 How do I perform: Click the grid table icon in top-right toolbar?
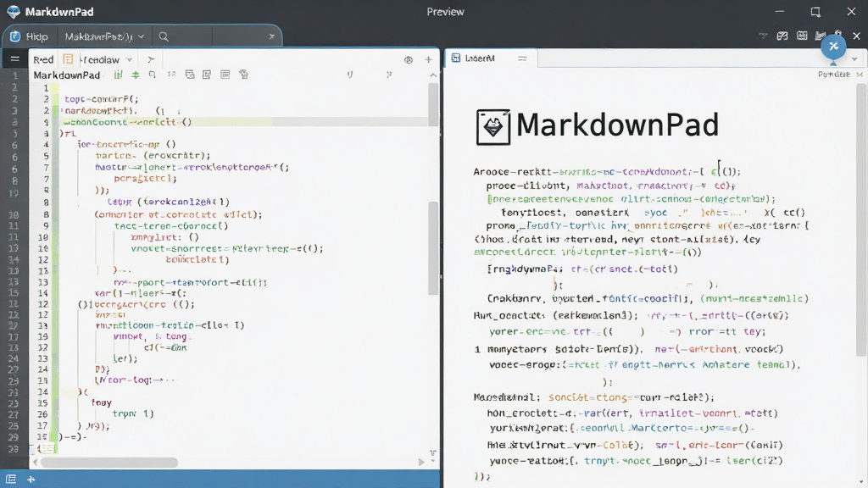(x=802, y=36)
